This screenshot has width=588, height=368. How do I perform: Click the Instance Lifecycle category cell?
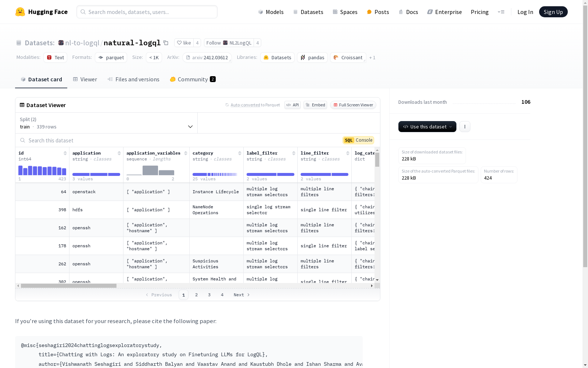216,192
